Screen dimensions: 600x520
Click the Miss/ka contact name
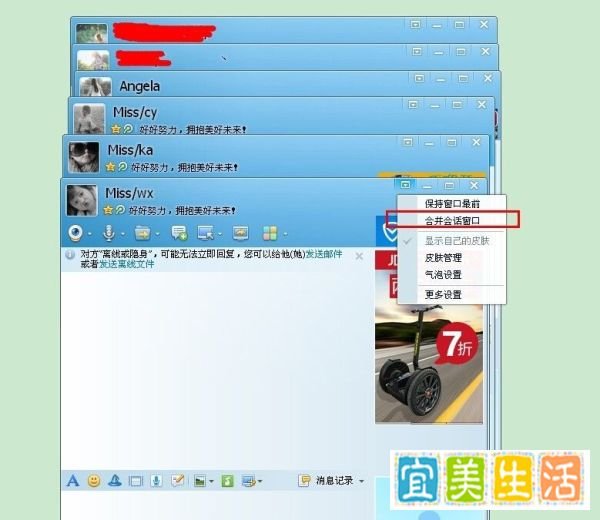pos(130,150)
